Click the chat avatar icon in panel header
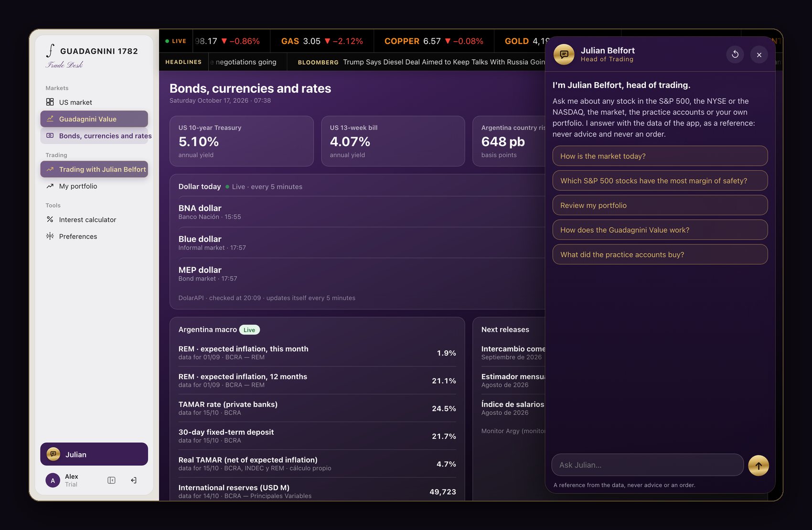 (564, 54)
